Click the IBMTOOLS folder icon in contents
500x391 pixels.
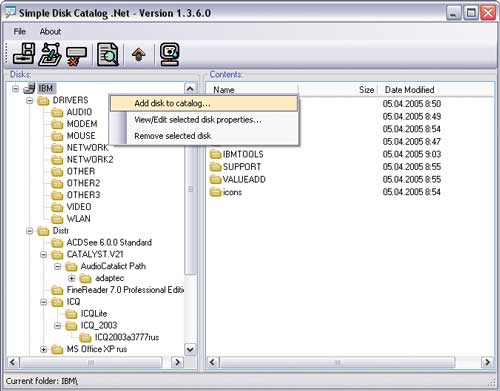tap(215, 154)
